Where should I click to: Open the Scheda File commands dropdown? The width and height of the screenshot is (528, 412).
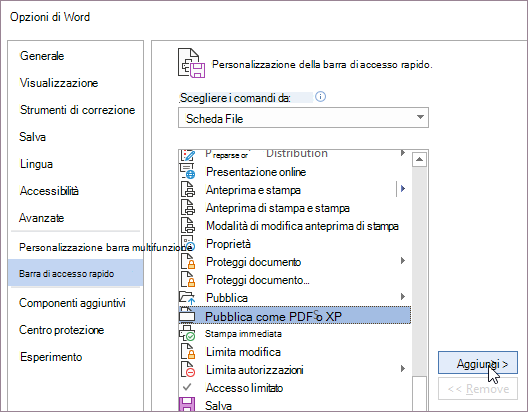tap(303, 117)
